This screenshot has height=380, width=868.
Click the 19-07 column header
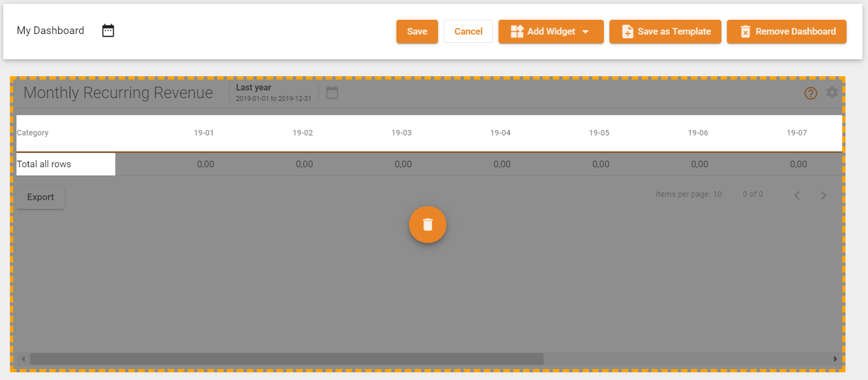click(x=797, y=133)
